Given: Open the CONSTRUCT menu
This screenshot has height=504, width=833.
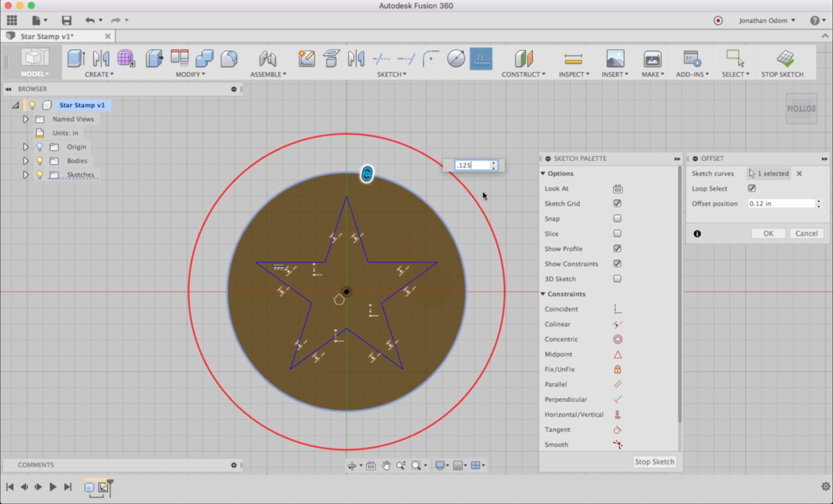Looking at the screenshot, I should (x=523, y=74).
